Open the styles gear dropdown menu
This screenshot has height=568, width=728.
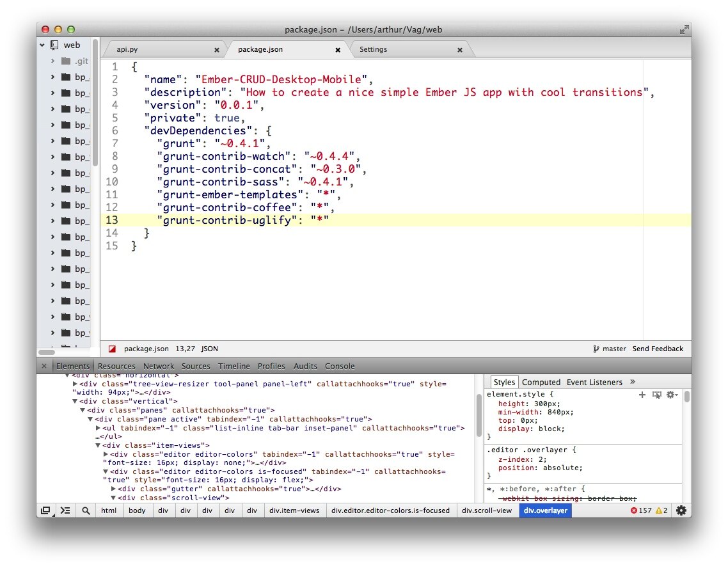tap(672, 395)
